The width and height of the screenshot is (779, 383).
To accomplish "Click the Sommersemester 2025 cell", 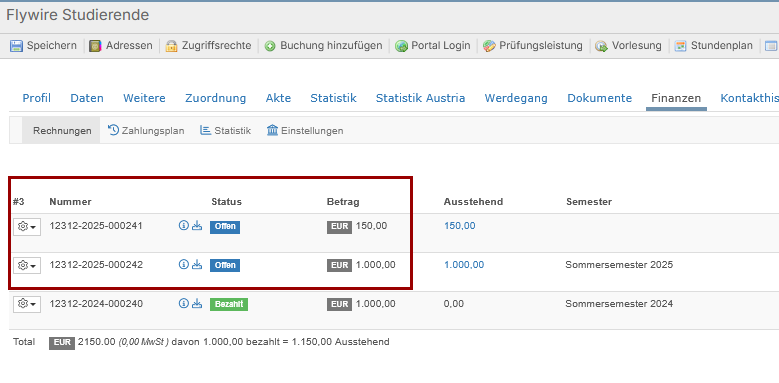I will click(x=619, y=265).
